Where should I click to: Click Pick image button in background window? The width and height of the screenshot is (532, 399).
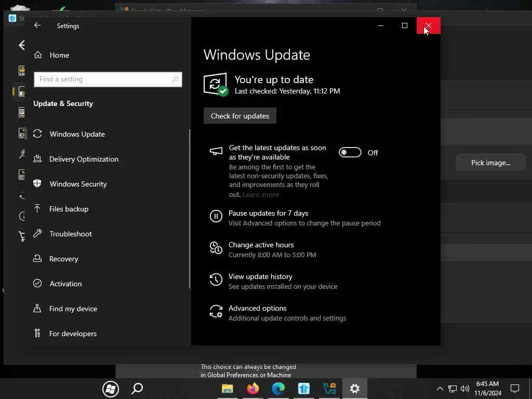[490, 163]
